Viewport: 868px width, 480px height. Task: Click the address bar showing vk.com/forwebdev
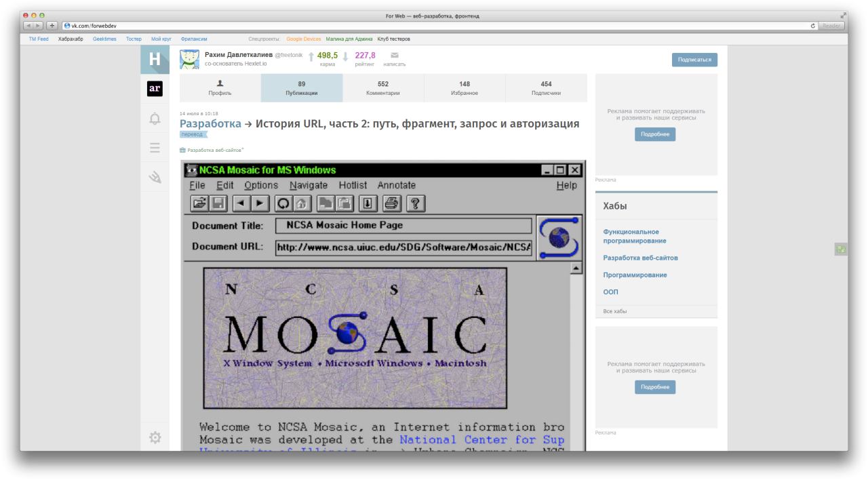434,26
